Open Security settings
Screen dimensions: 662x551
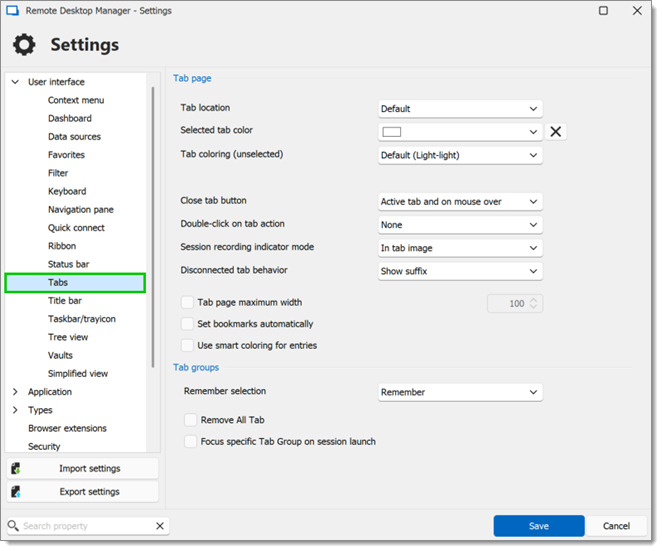coord(44,447)
